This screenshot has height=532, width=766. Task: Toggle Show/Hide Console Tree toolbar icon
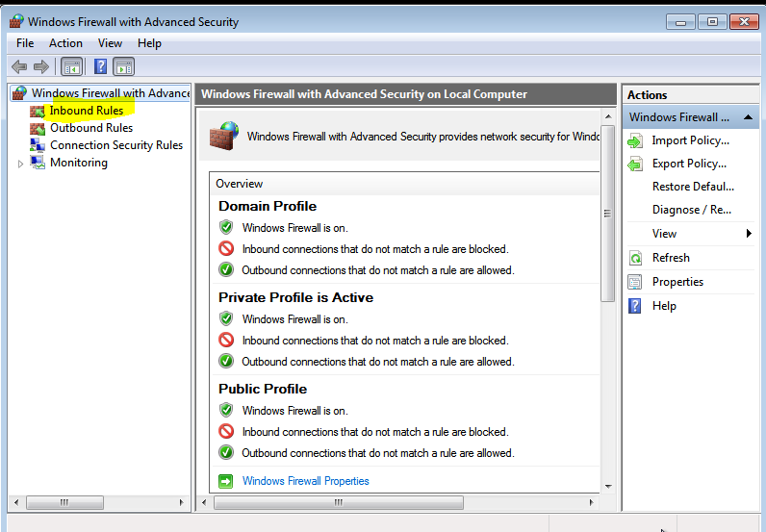tap(71, 66)
